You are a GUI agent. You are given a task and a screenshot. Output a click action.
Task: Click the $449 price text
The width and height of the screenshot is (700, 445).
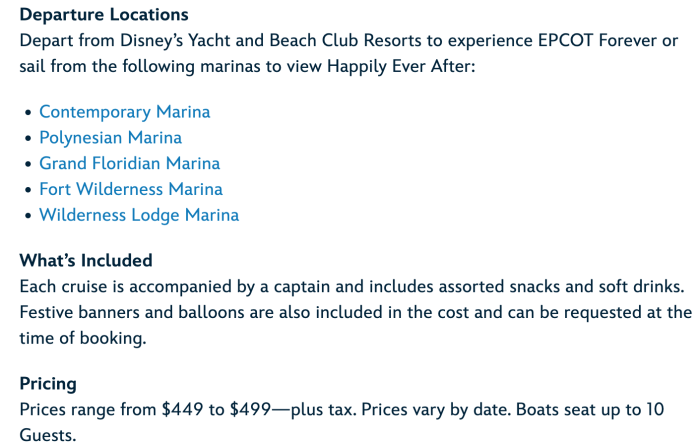point(182,410)
